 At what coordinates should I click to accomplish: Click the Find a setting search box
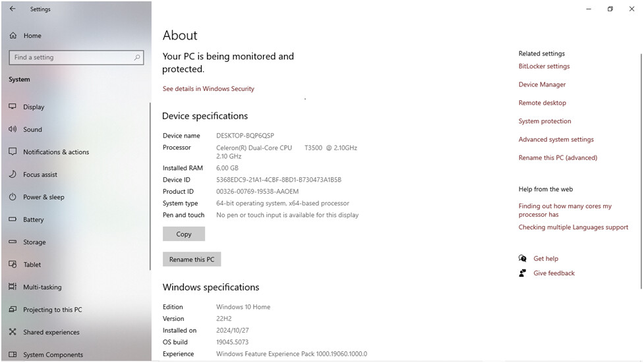click(x=76, y=57)
